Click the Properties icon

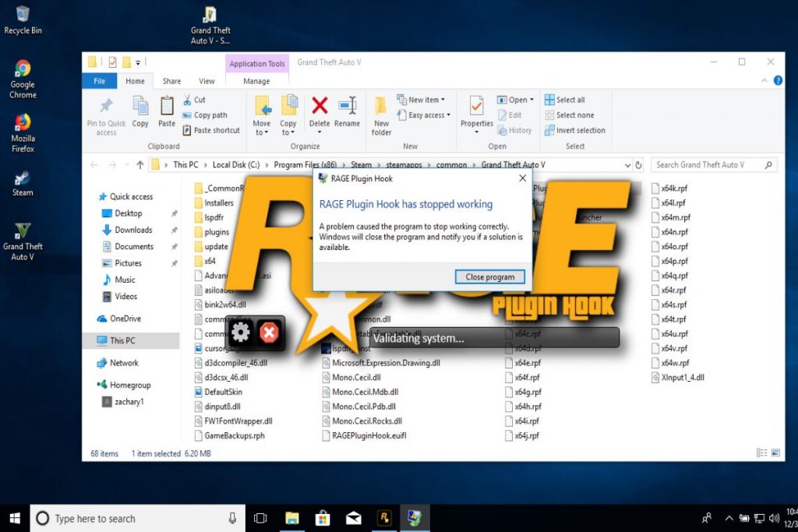(x=476, y=106)
